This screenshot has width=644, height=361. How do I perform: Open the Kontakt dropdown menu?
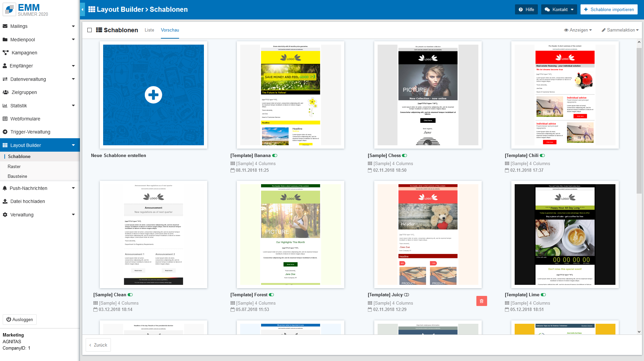click(x=559, y=9)
